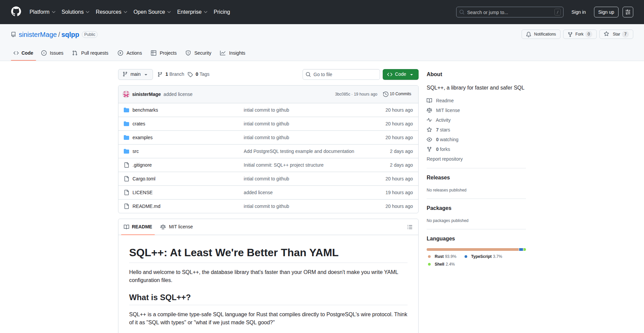Open the Security tab
The width and height of the screenshot is (644, 333).
[x=199, y=53]
